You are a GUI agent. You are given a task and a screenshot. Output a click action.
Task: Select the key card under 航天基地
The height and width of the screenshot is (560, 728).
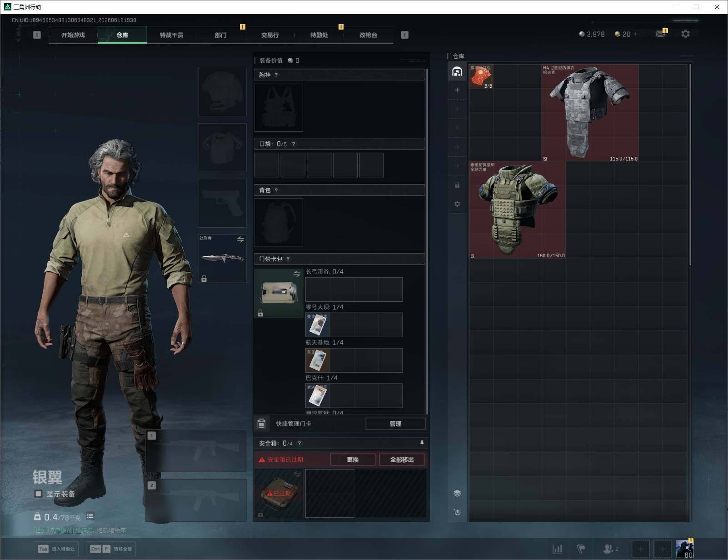(x=318, y=360)
